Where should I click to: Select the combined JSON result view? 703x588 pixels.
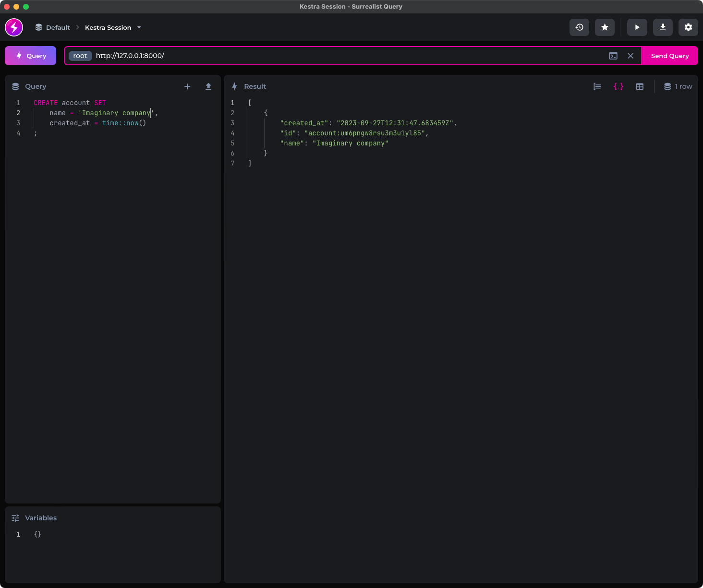[x=618, y=86]
